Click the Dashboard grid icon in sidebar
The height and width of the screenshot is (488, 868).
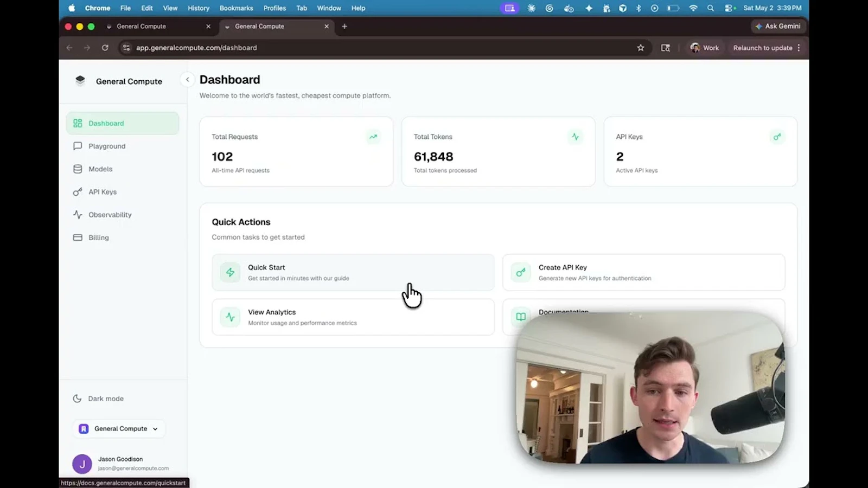pos(78,123)
